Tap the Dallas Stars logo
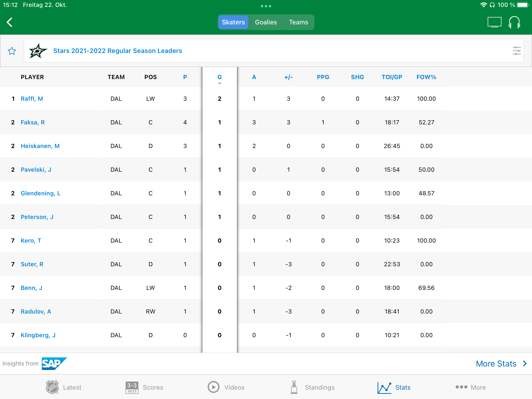 tap(38, 51)
